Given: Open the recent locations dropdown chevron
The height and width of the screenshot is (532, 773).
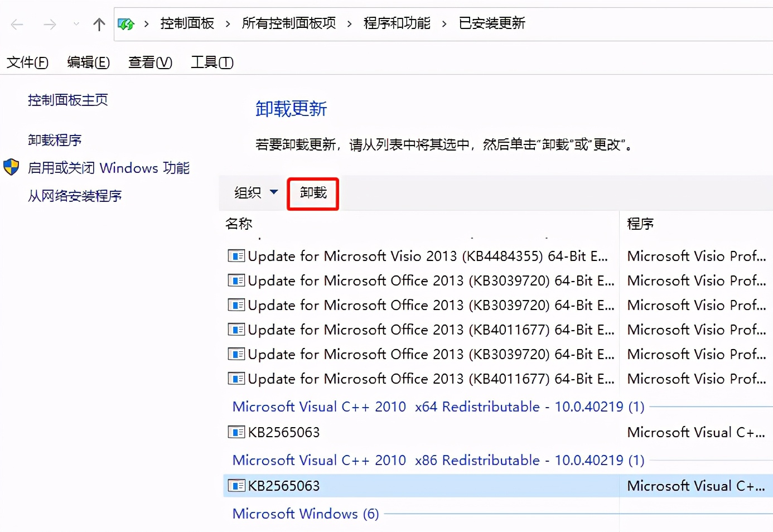Looking at the screenshot, I should [75, 23].
